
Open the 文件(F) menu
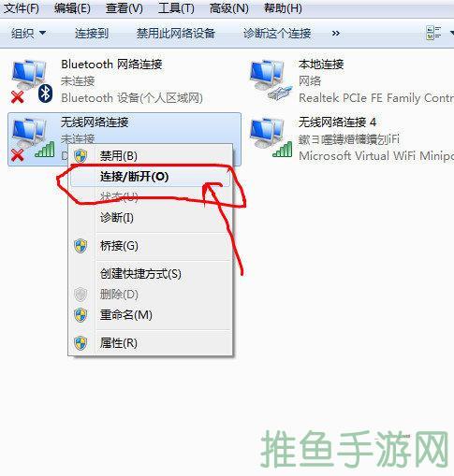tap(22, 8)
